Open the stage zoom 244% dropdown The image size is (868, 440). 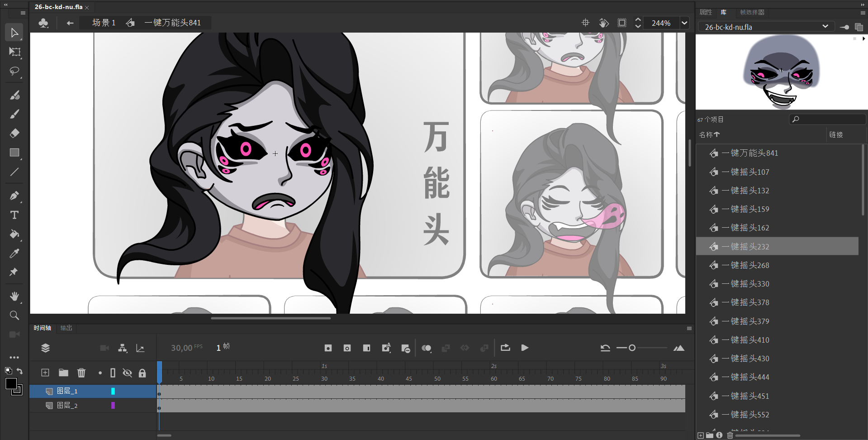[684, 23]
